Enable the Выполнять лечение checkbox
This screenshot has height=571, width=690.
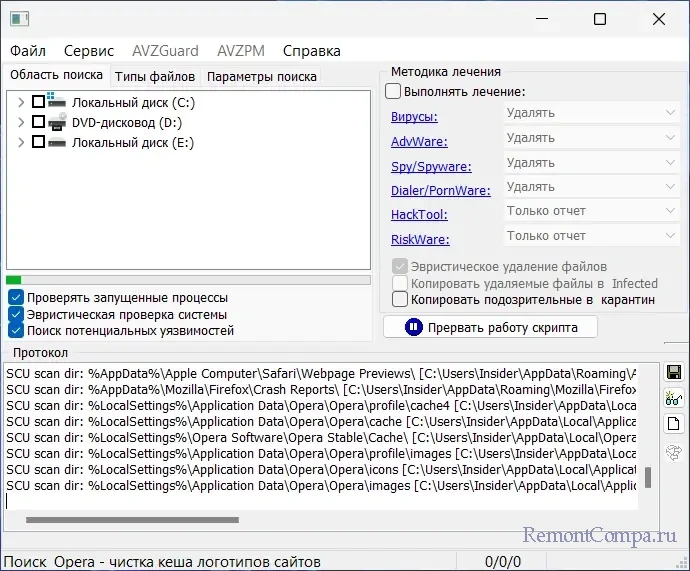tap(393, 92)
